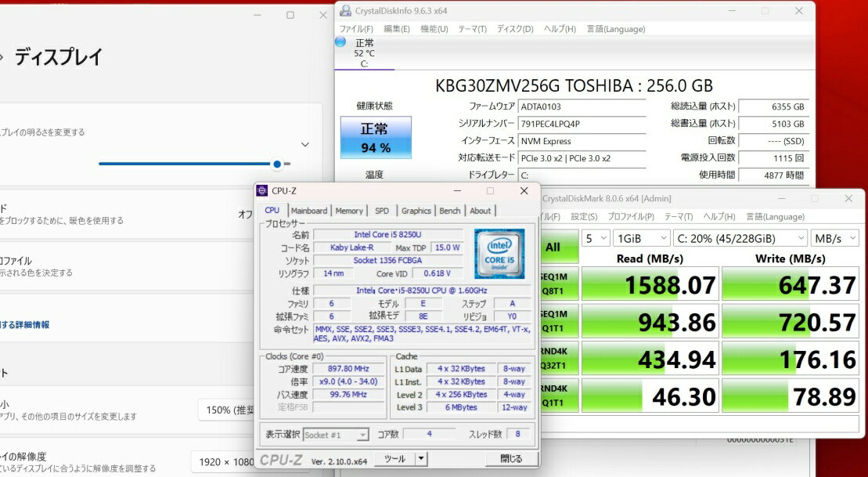
Task: Open the ツール button in CPU-Z
Action: pyautogui.click(x=394, y=459)
